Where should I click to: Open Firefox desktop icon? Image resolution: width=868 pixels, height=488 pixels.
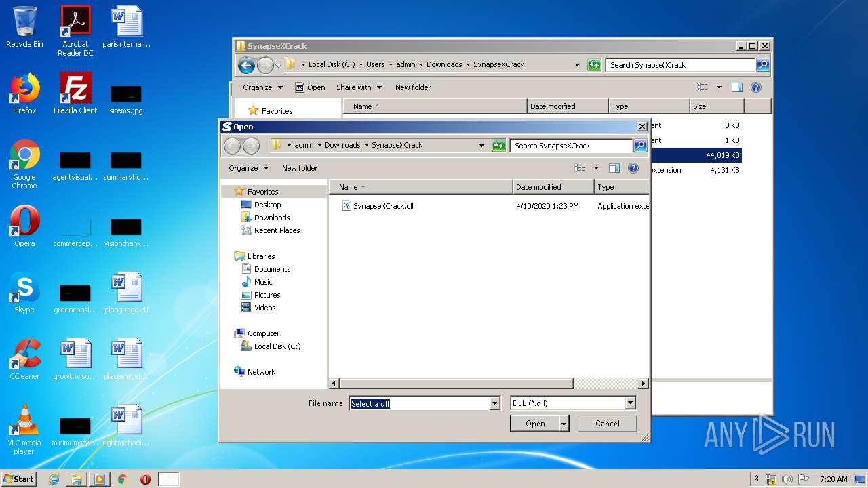coord(24,94)
